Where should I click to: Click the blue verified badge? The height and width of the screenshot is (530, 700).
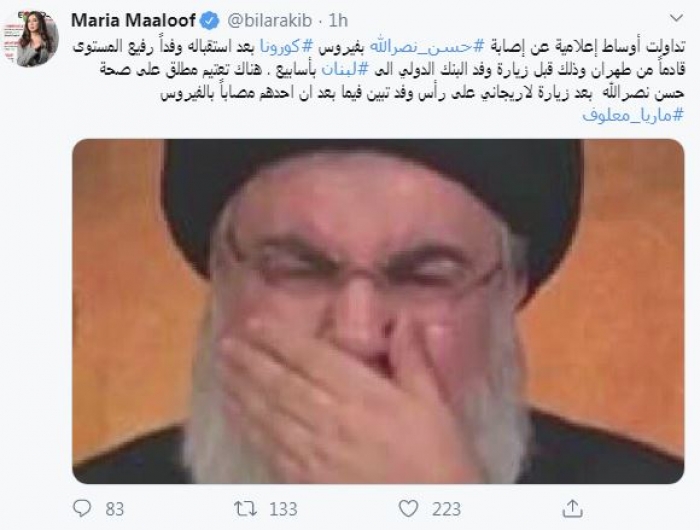(x=211, y=21)
